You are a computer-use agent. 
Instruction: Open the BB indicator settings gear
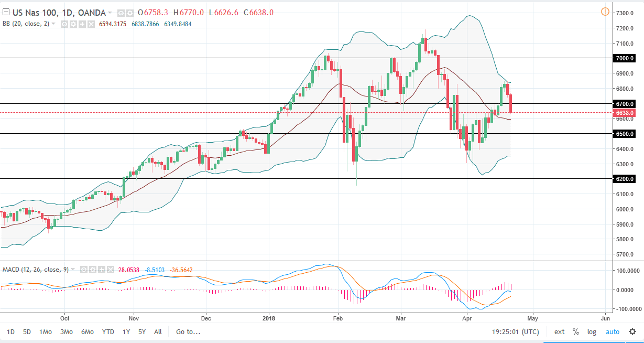pos(73,23)
